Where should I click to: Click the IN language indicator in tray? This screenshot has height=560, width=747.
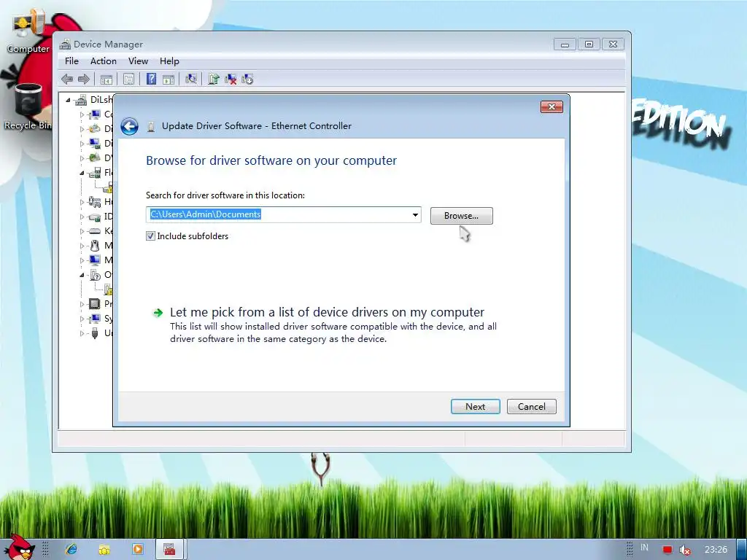coord(644,548)
